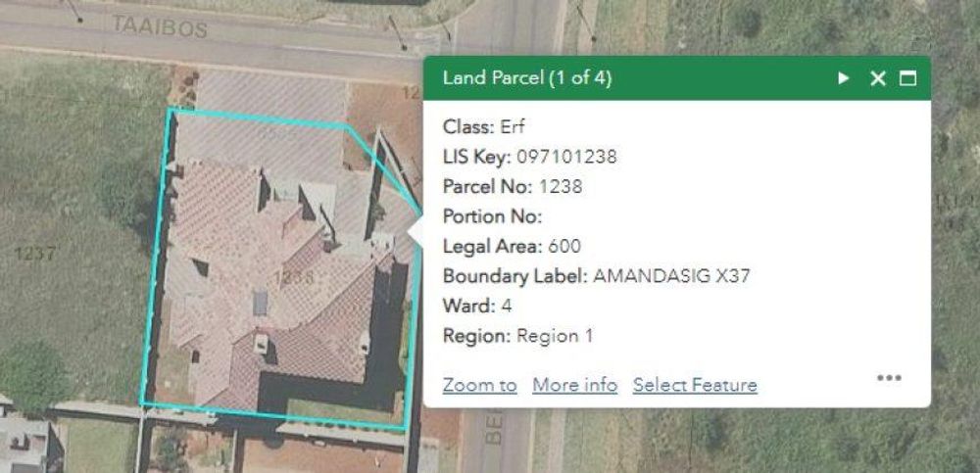The image size is (980, 473).
Task: Click the AMANDASIG X37 boundary label text
Action: coord(670,276)
